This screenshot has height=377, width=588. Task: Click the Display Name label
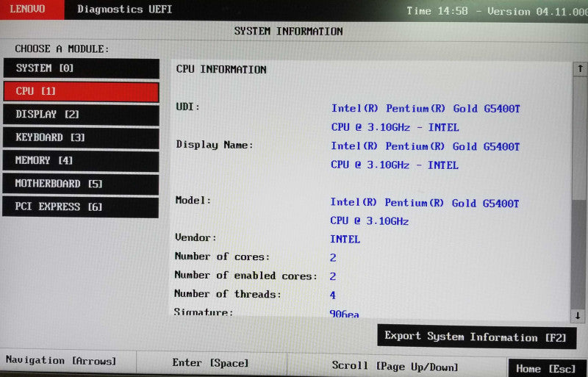pos(215,145)
